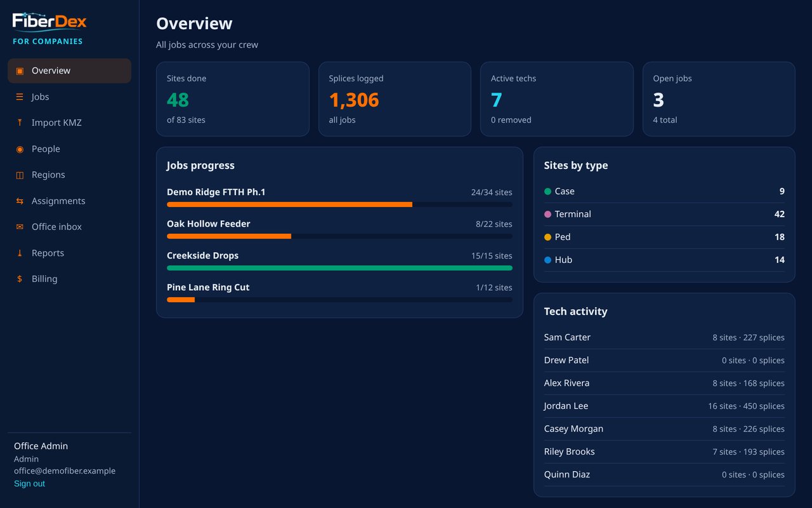Click the People icon in sidebar

click(x=20, y=149)
